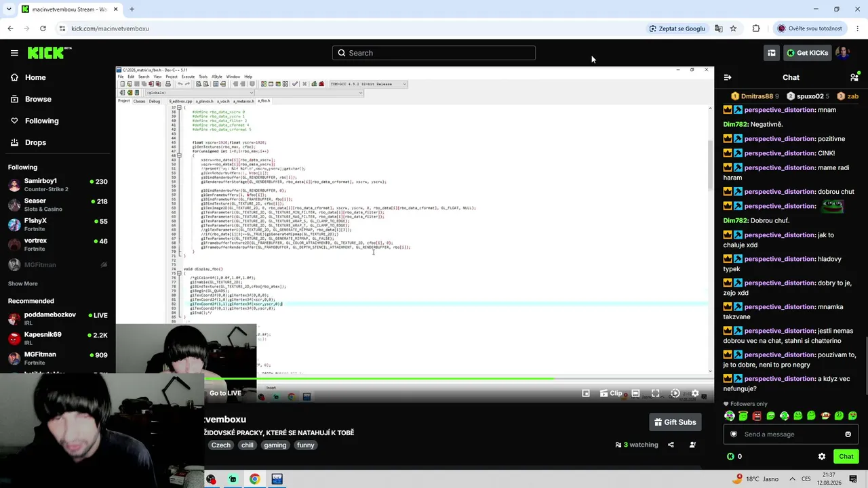Image resolution: width=868 pixels, height=488 pixels.
Task: Expand the following list with Show More
Action: [23, 283]
